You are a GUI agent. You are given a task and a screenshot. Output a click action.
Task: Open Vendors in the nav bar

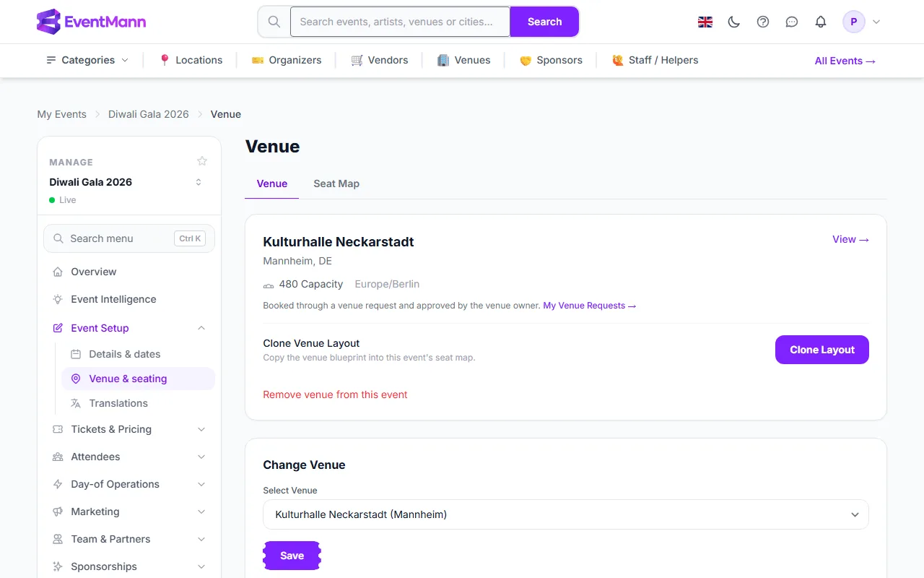click(x=380, y=60)
